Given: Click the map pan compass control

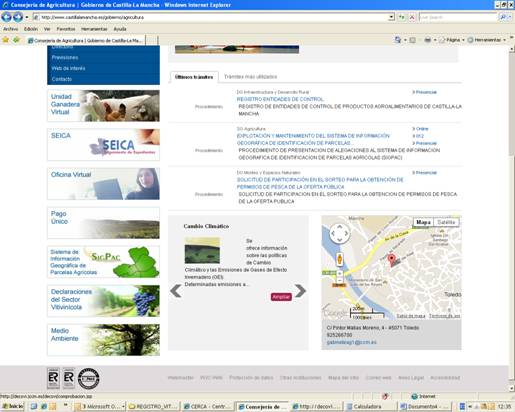Looking at the screenshot, I should coord(339,233).
